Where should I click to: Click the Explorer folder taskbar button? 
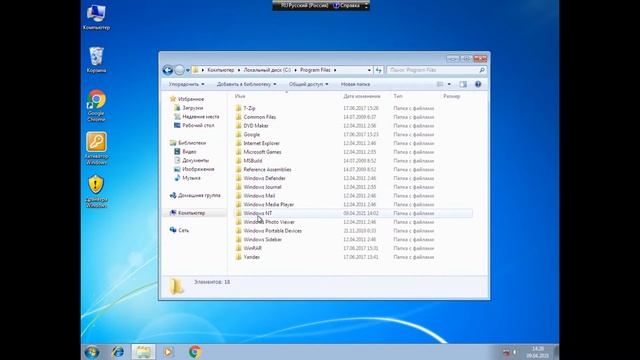[x=143, y=352]
